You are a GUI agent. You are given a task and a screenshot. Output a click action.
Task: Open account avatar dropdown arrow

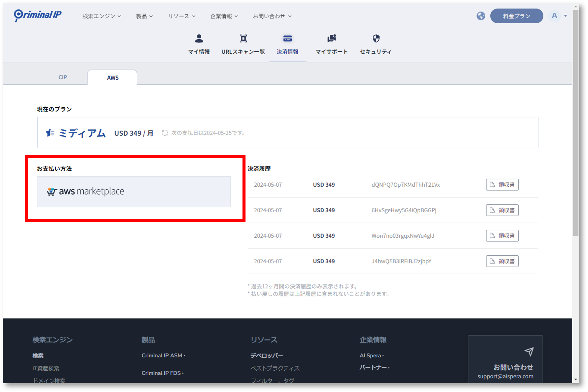tap(565, 16)
